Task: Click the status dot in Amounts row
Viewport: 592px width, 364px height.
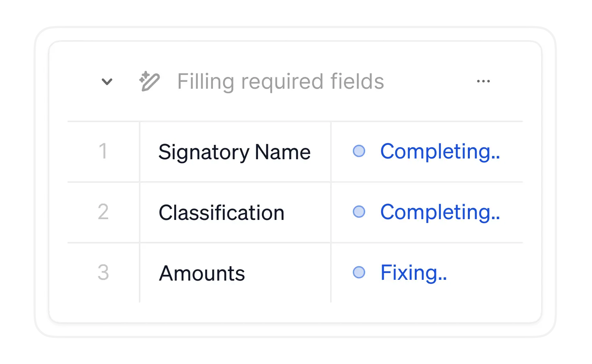Action: point(359,272)
